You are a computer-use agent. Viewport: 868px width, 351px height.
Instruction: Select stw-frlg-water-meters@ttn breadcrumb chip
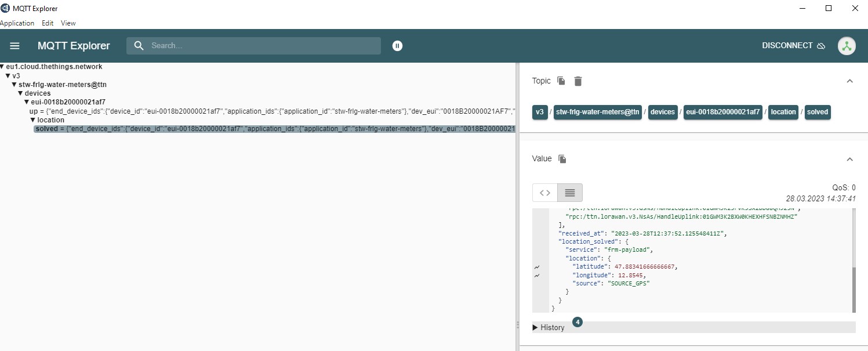click(598, 112)
